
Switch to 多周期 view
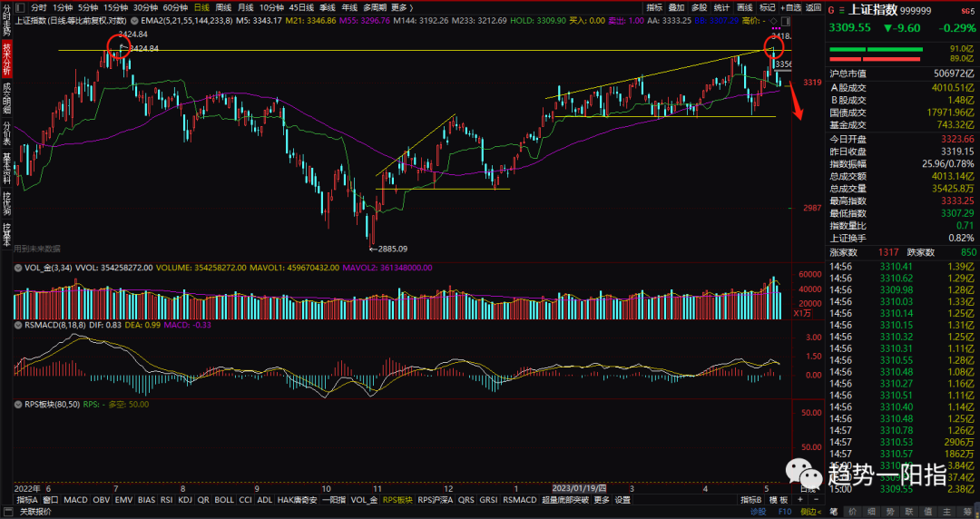(375, 7)
